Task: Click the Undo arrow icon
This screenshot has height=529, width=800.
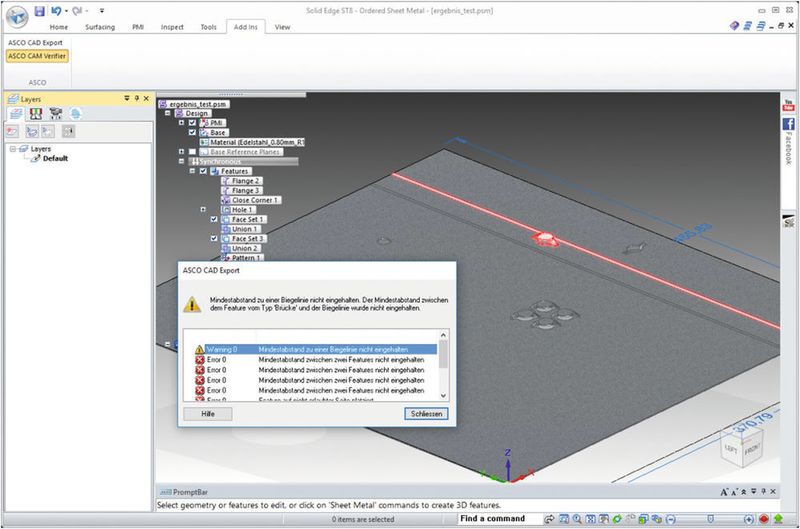Action: (x=57, y=11)
